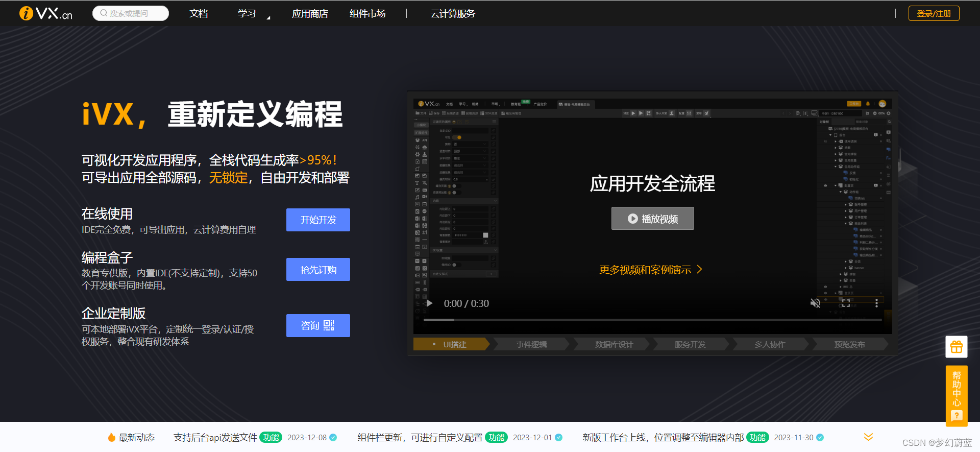Click the verified check icon after 2023-11-30
This screenshot has width=980, height=452.
pos(820,437)
